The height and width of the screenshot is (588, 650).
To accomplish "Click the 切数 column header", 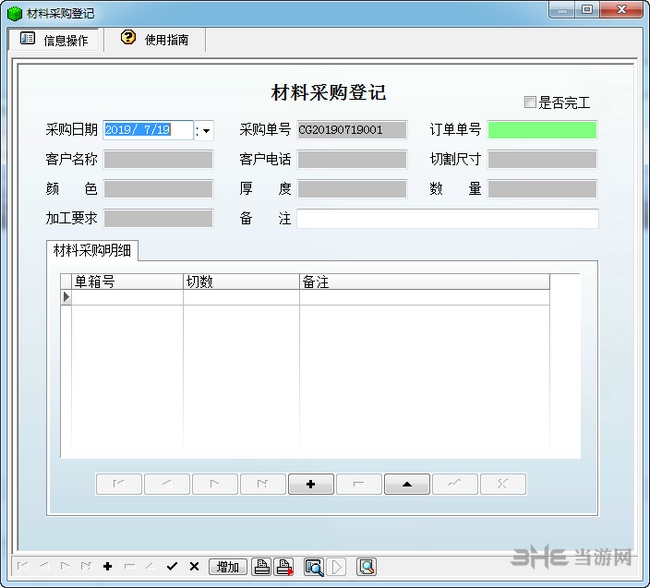I will click(x=241, y=282).
